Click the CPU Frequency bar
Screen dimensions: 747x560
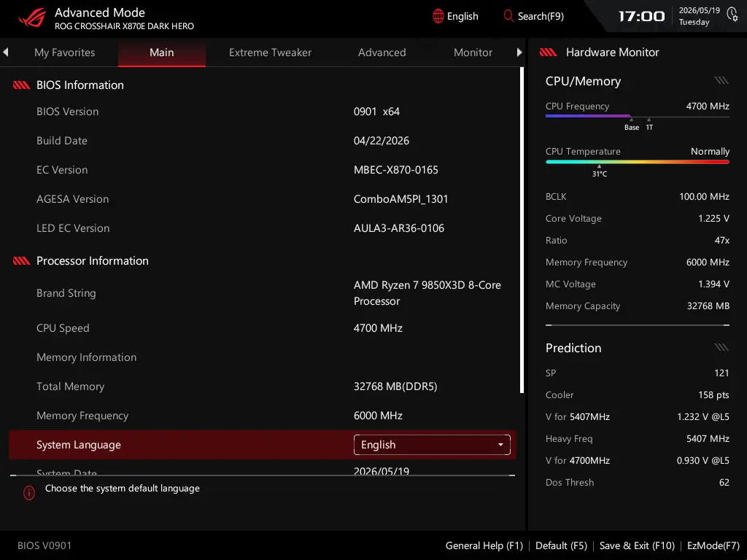[x=638, y=116]
